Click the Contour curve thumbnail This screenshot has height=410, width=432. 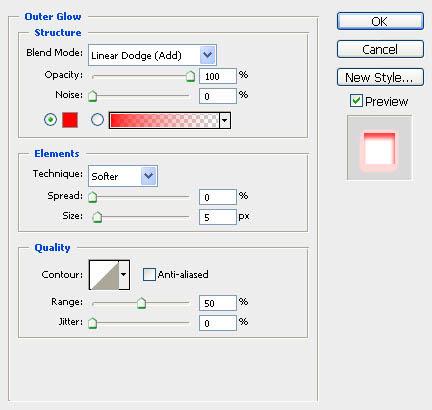(x=104, y=275)
